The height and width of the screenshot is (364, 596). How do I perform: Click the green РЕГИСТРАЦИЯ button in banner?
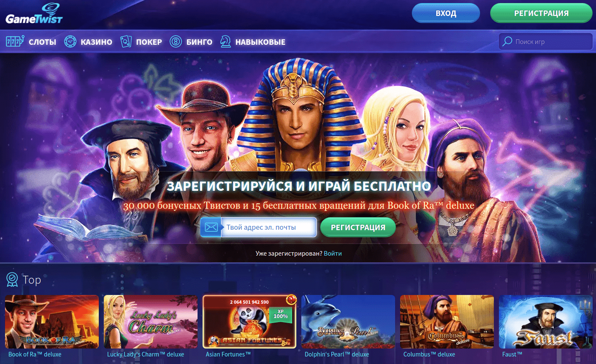[x=358, y=227]
